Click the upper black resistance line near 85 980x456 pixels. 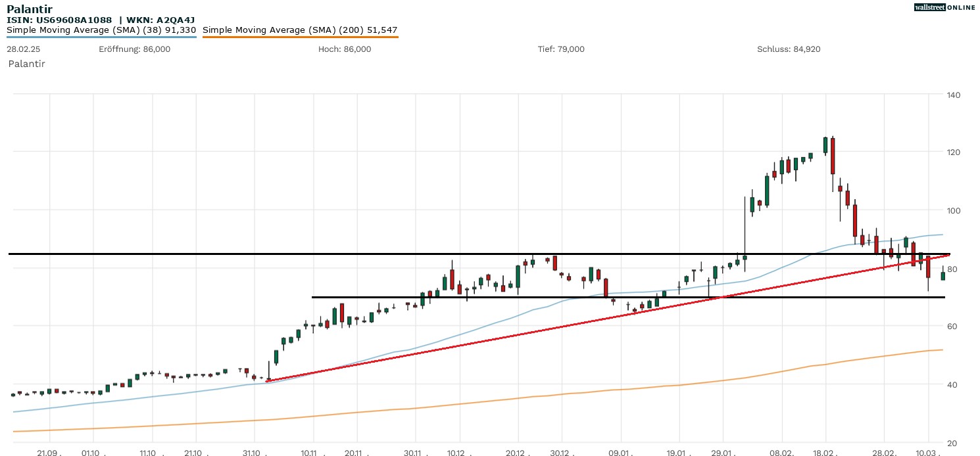(479, 254)
